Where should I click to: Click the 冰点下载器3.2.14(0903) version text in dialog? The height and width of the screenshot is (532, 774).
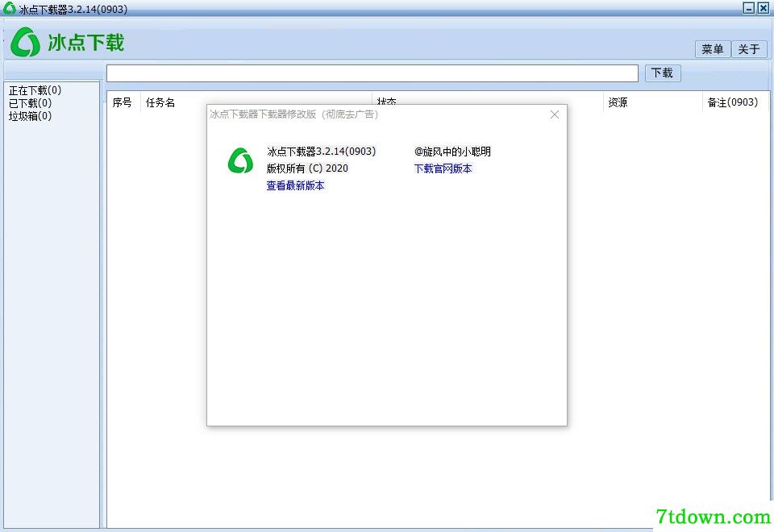[x=321, y=151]
